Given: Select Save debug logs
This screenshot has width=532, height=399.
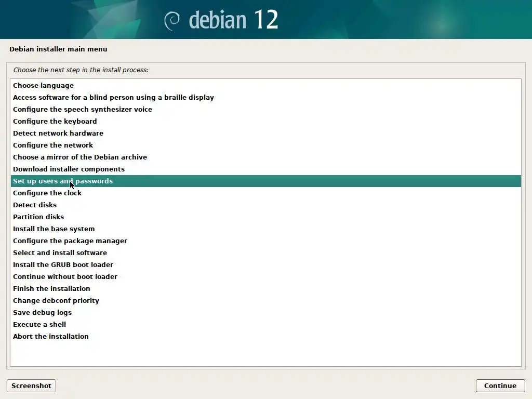Looking at the screenshot, I should tap(265, 312).
